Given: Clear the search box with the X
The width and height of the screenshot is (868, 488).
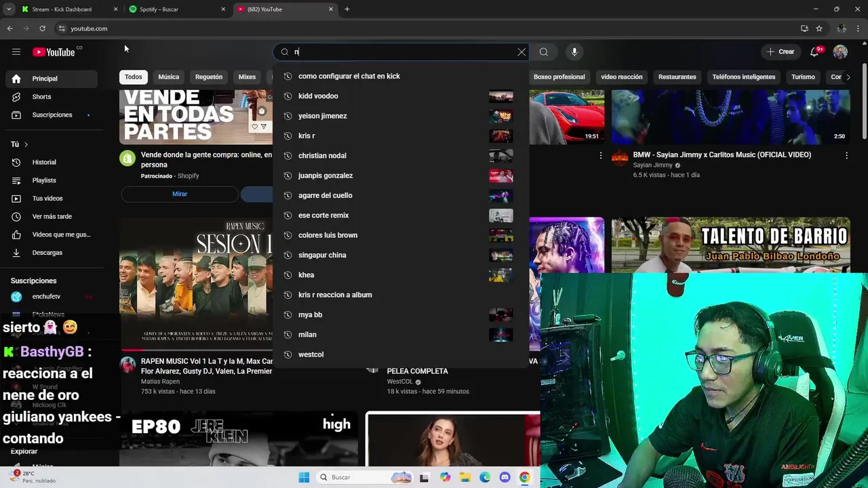Looking at the screenshot, I should [521, 52].
